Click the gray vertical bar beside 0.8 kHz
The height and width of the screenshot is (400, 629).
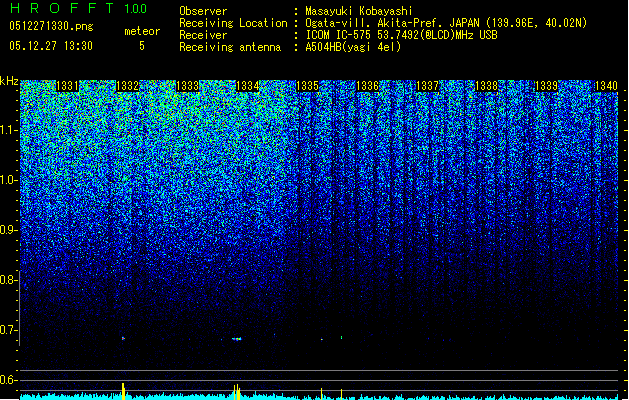[x=19, y=308]
